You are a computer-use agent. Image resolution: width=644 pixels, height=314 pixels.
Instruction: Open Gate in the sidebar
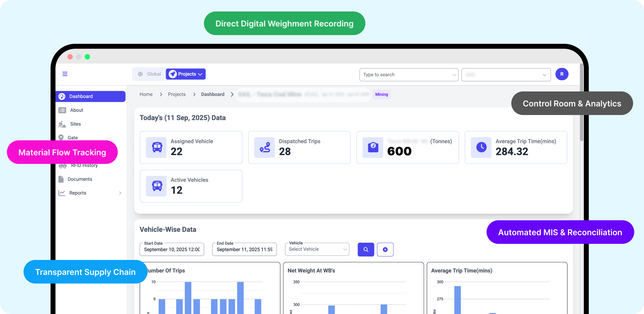point(72,138)
